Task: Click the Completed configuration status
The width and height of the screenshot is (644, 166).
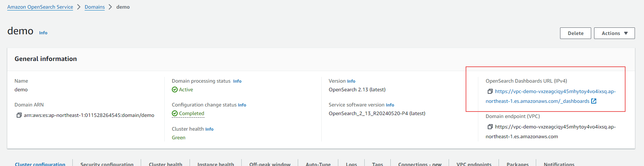Action: click(191, 113)
